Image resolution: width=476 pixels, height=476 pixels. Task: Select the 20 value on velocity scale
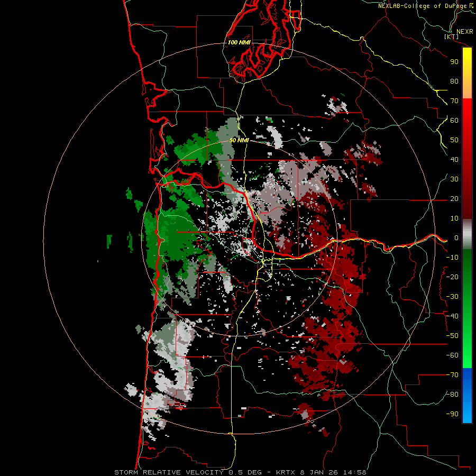(454, 199)
